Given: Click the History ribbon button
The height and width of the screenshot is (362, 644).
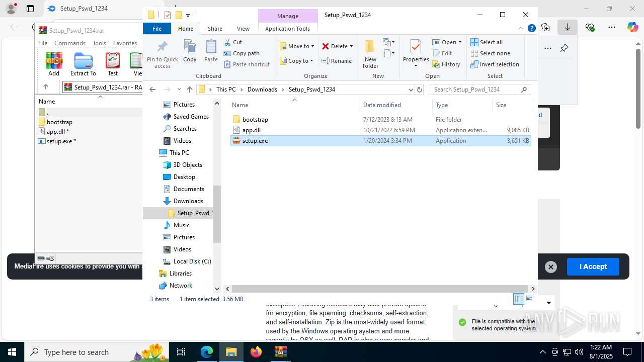Looking at the screenshot, I should 446,64.
